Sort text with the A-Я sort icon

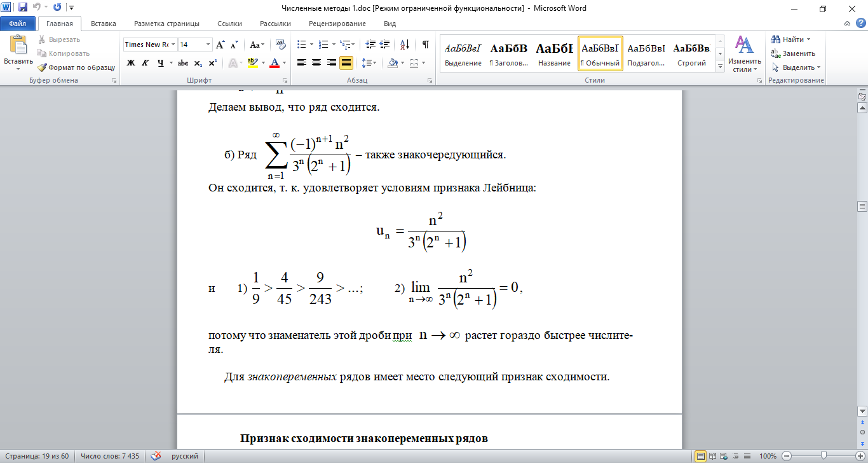pos(404,45)
